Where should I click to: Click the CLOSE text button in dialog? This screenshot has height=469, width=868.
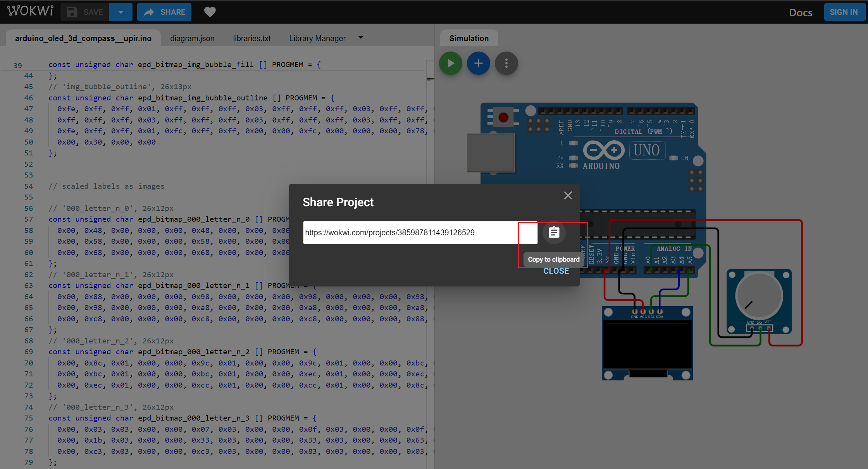coord(556,271)
